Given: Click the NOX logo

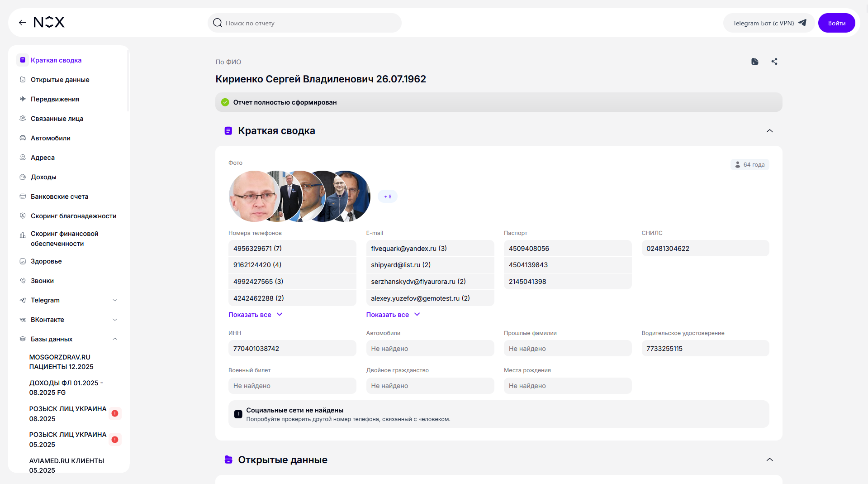Looking at the screenshot, I should tap(49, 22).
